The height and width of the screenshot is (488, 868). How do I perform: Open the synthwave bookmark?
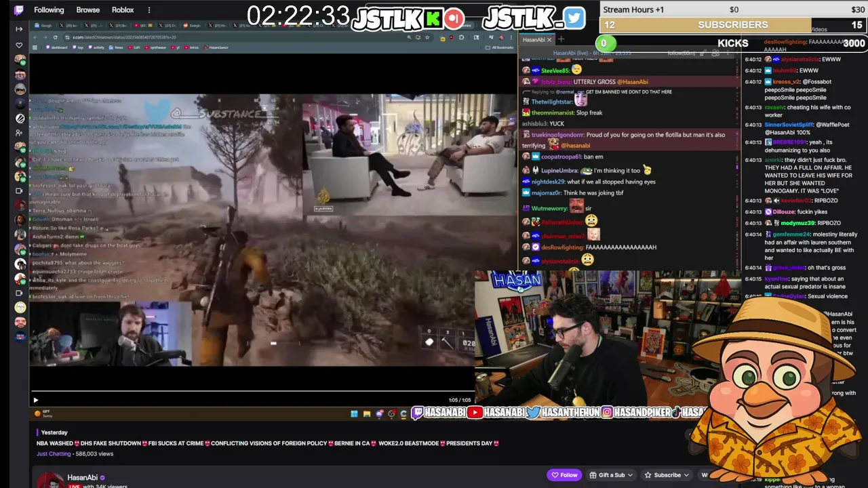click(x=155, y=47)
